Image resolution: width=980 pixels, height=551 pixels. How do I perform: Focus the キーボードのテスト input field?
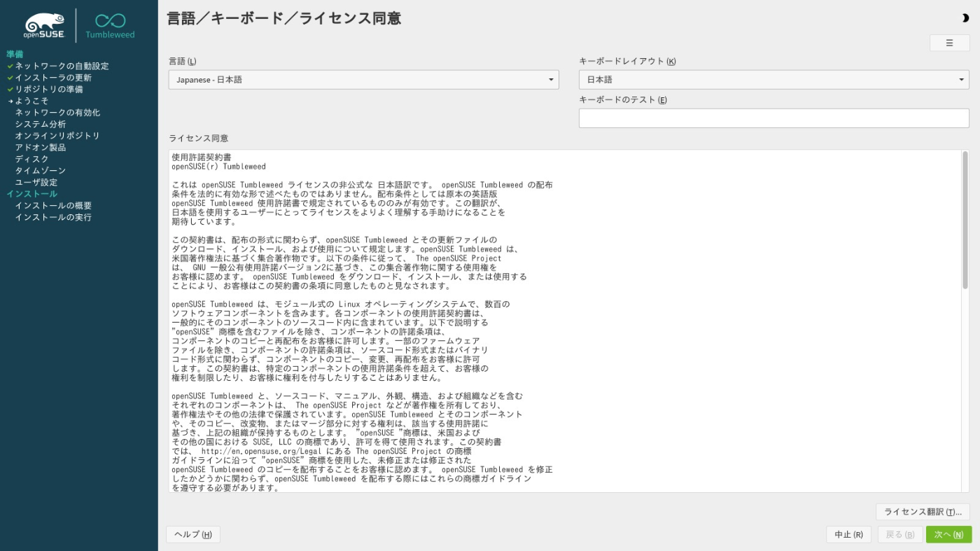tap(773, 118)
